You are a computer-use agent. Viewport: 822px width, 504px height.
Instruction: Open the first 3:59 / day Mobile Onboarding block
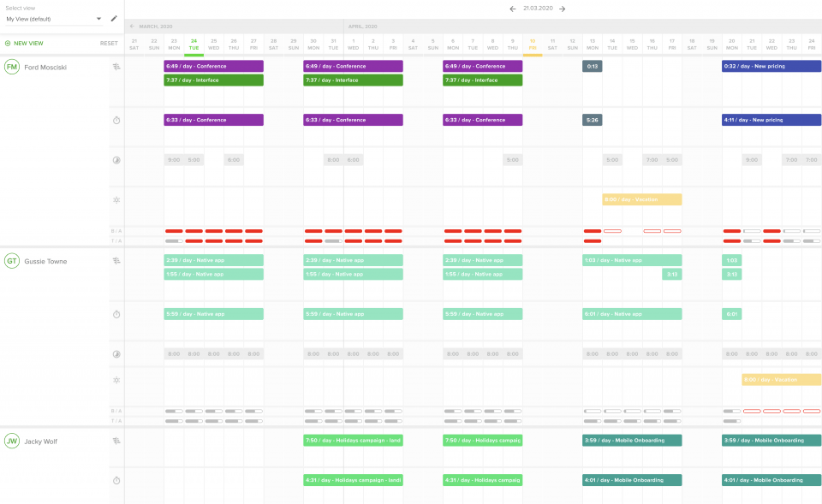632,441
